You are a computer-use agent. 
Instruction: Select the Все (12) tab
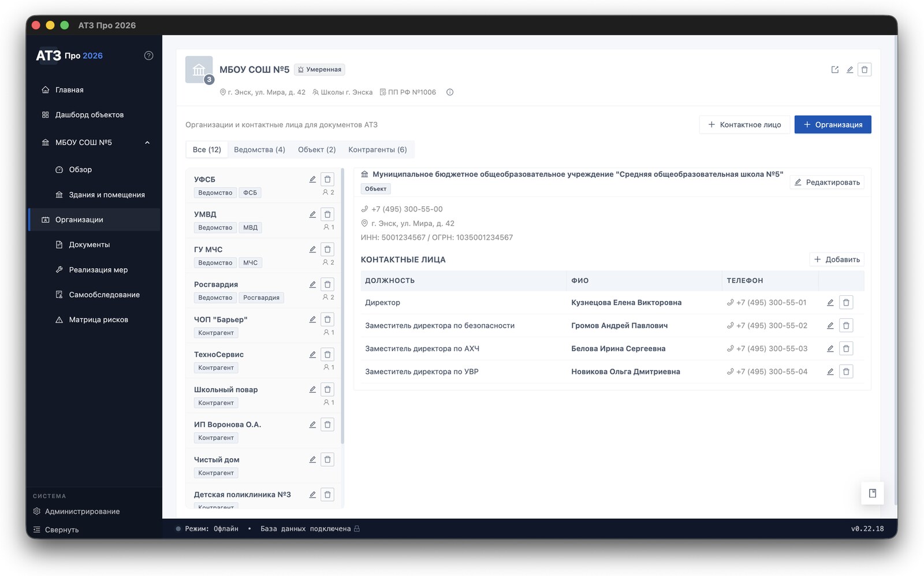[x=207, y=150]
